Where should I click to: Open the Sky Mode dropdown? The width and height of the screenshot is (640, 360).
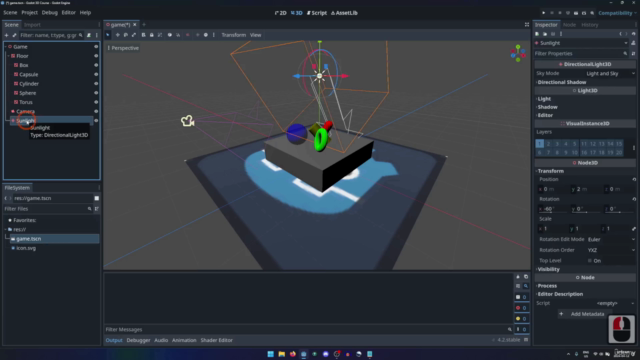(x=610, y=73)
